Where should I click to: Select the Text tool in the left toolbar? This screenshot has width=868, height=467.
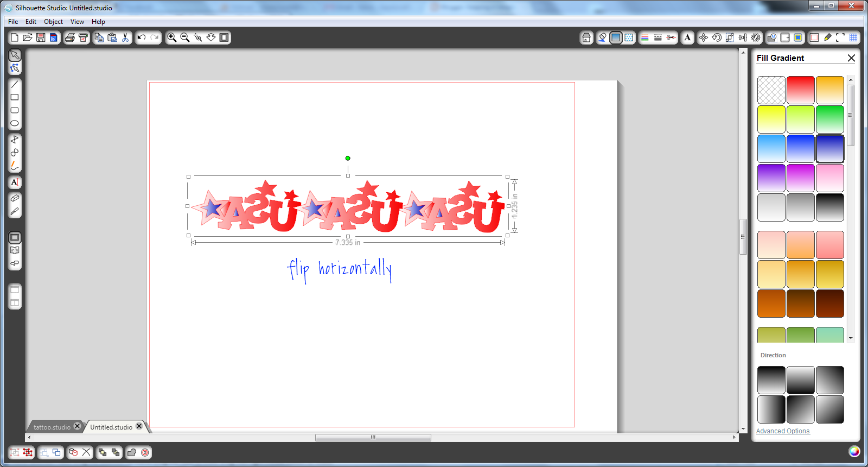point(15,182)
